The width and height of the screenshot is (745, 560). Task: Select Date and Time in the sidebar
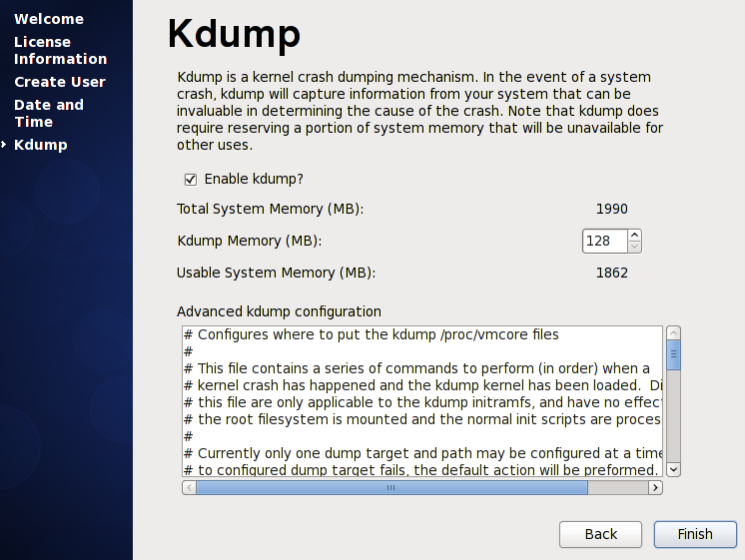[x=49, y=113]
